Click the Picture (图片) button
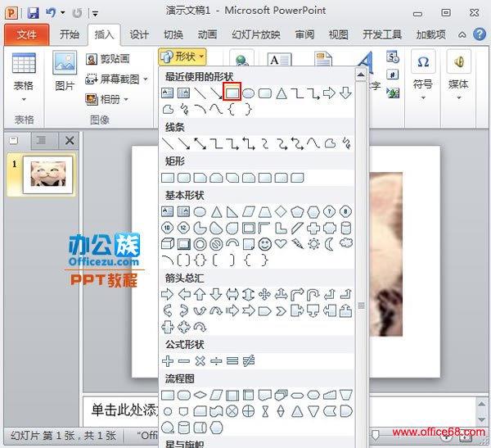Screen dimensions: 491x448 pos(65,71)
